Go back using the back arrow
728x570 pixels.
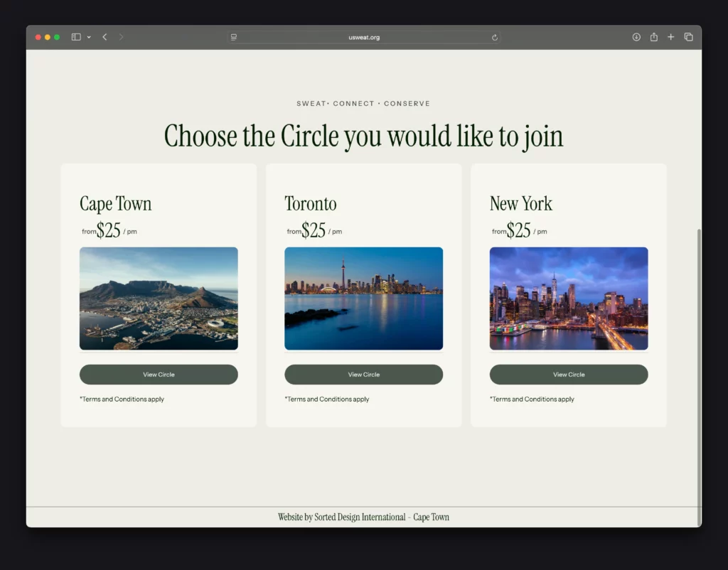pyautogui.click(x=105, y=37)
